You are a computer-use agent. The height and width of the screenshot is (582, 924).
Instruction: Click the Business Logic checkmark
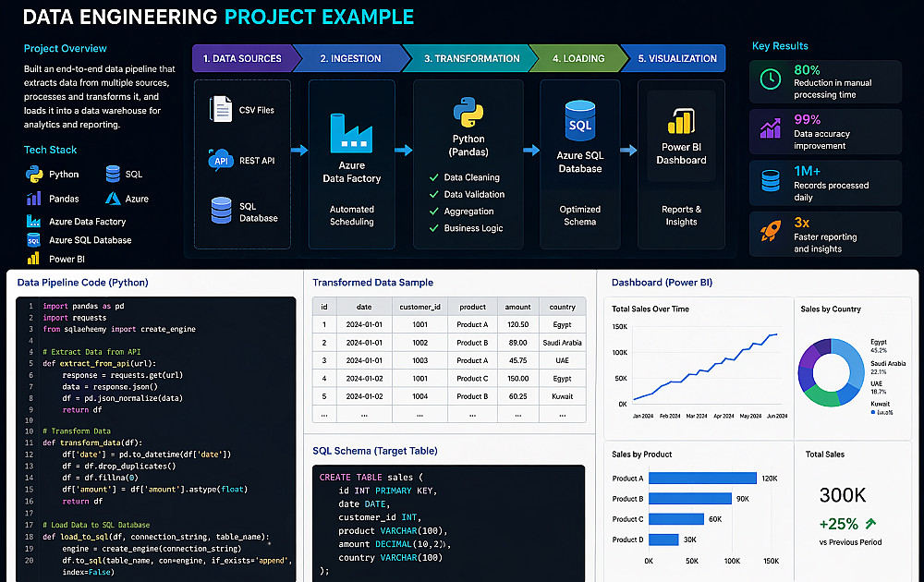(433, 228)
